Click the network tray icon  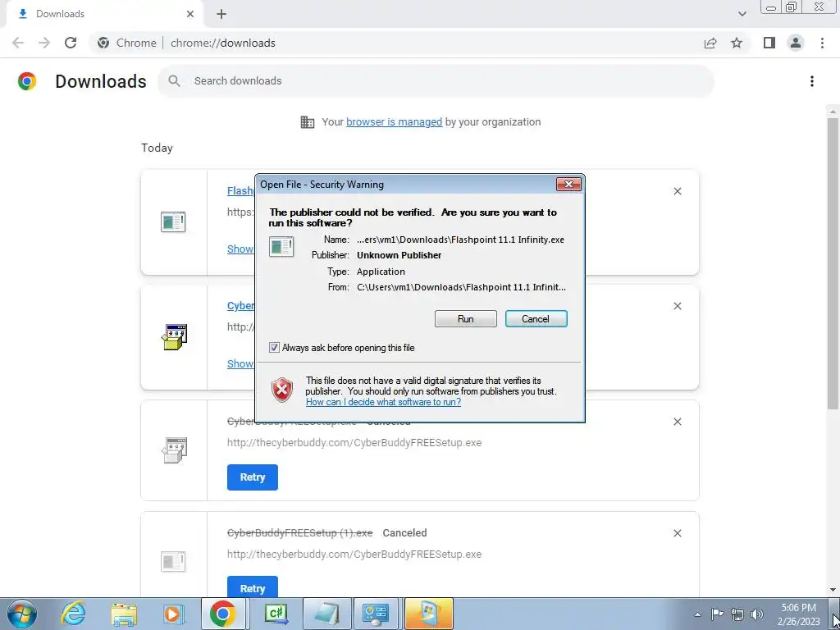pos(737,614)
